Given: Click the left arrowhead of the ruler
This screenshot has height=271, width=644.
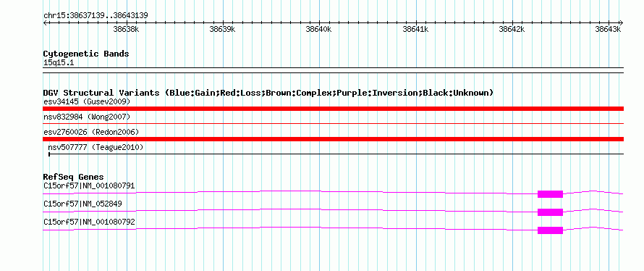Looking at the screenshot, I should [45, 22].
